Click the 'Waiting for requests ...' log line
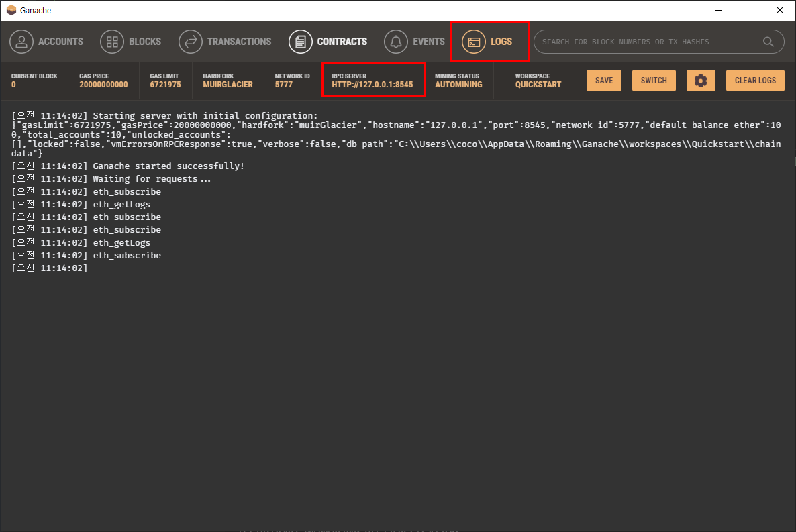This screenshot has width=796, height=532. (x=111, y=178)
